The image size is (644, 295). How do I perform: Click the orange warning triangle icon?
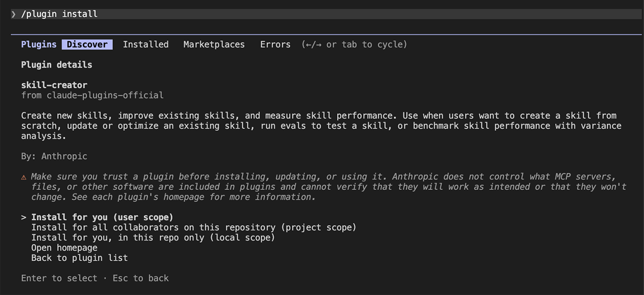pyautogui.click(x=24, y=177)
